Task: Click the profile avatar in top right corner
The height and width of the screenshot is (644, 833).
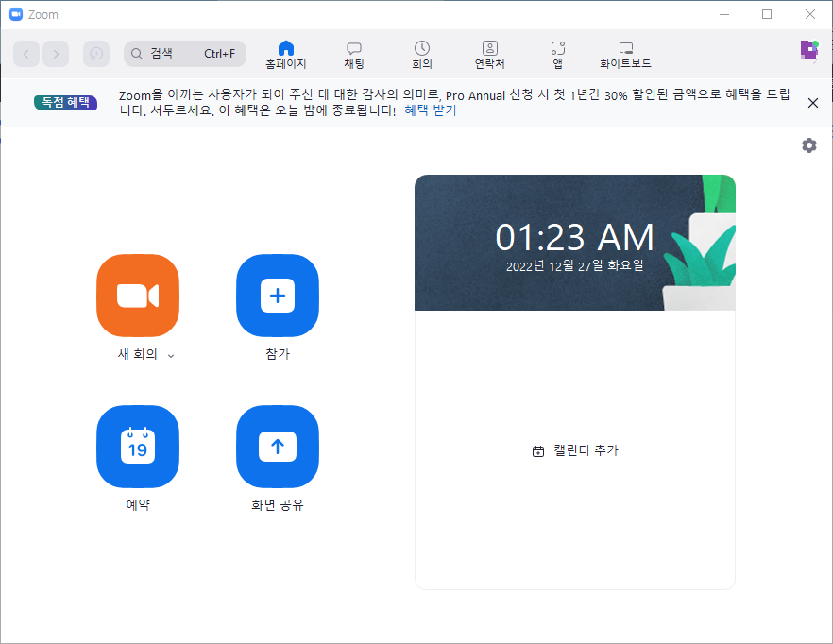Action: [x=809, y=48]
